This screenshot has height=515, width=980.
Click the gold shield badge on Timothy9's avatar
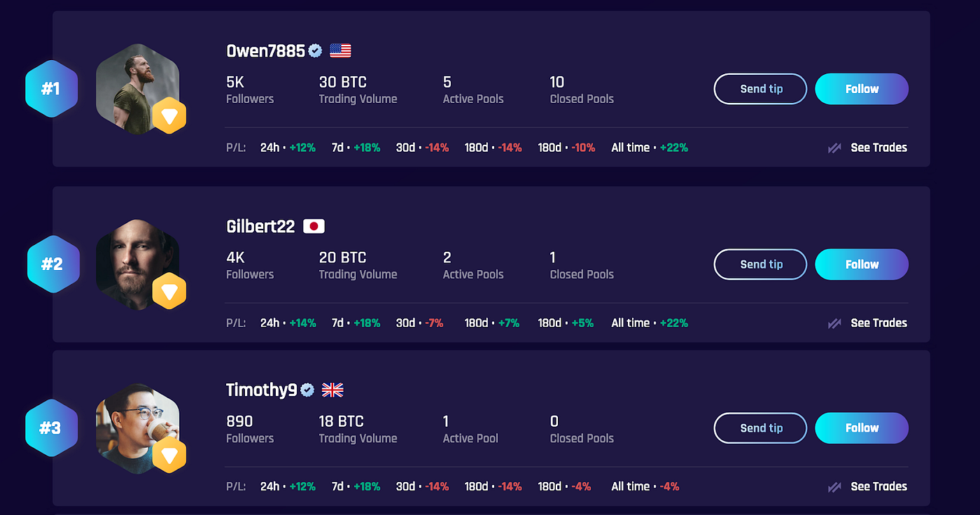169,455
